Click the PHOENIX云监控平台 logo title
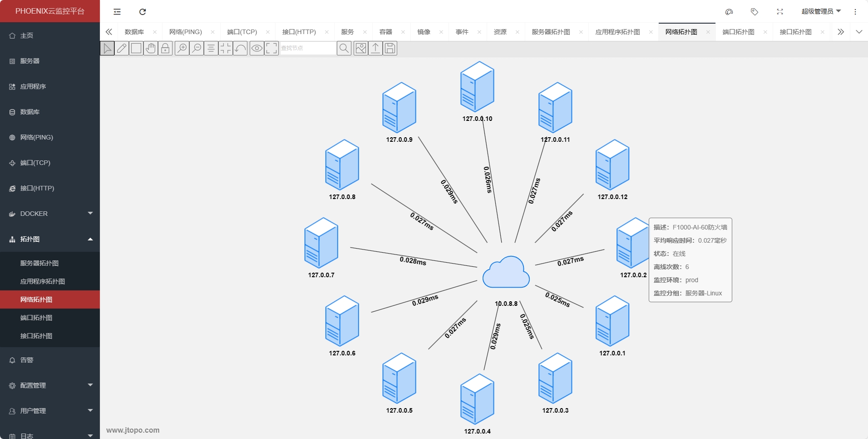 click(50, 11)
